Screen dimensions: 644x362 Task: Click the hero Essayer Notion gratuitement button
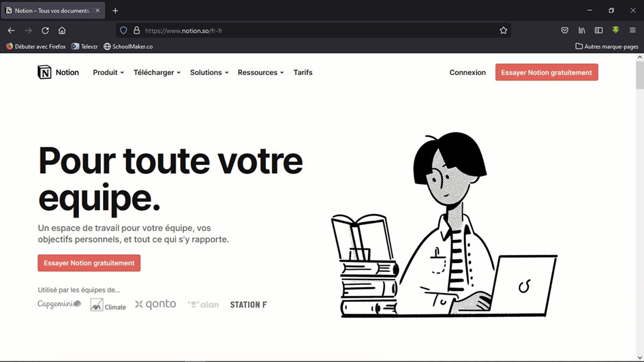[89, 263]
